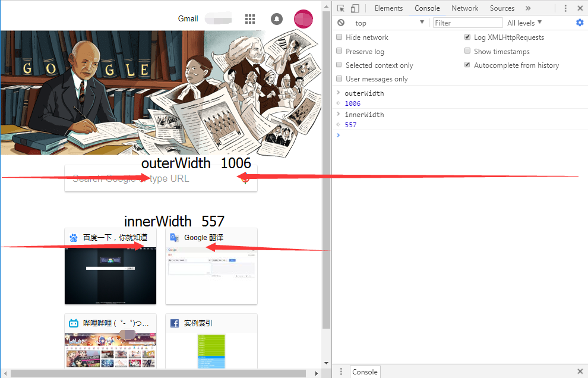Click the vertical scrollbar down arrow
Image resolution: width=588 pixels, height=378 pixels.
[x=326, y=363]
